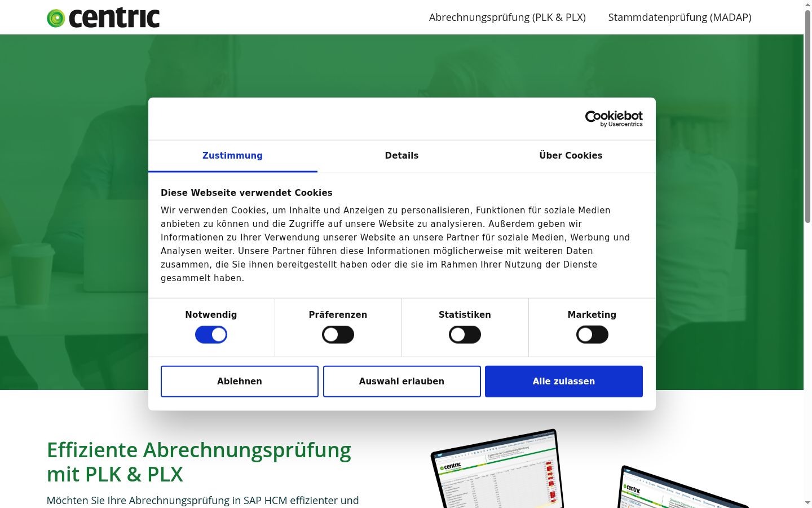Click the scrollbar down arrow
The image size is (812, 508).
pyautogui.click(x=807, y=503)
